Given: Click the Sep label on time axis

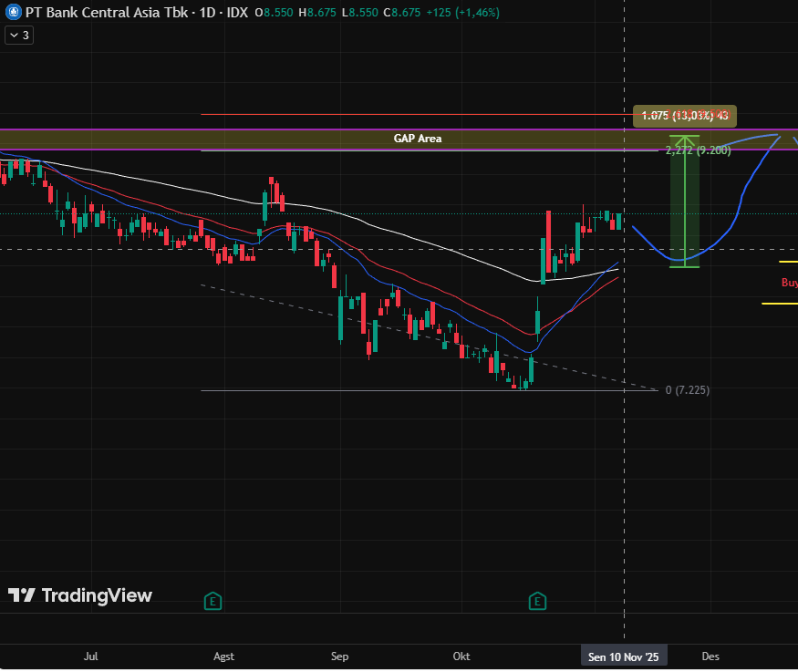Looking at the screenshot, I should click(340, 656).
